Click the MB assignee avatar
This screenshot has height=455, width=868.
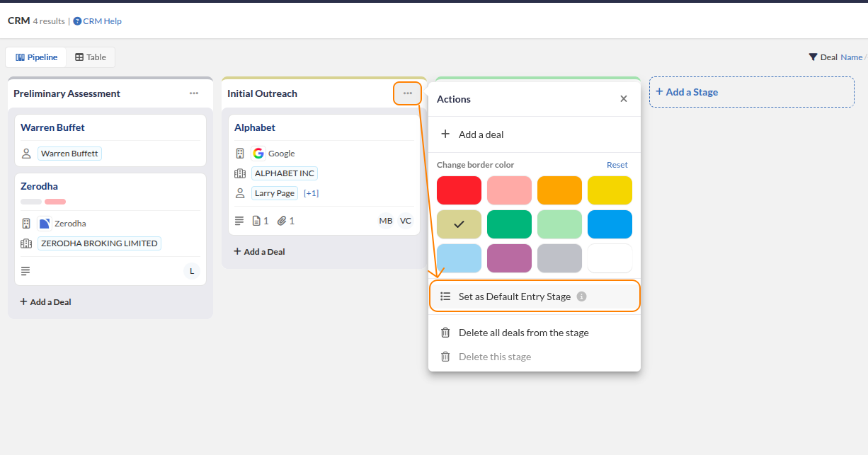click(x=385, y=221)
